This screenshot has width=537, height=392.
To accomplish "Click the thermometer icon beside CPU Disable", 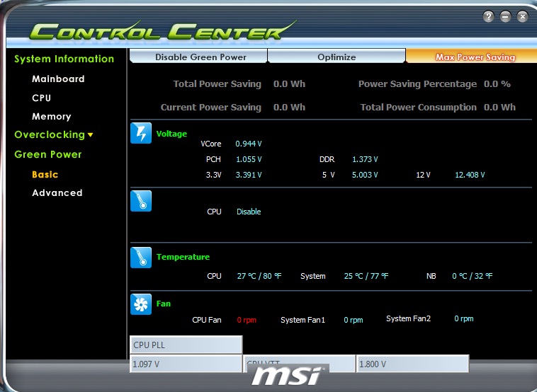I will pyautogui.click(x=141, y=201).
